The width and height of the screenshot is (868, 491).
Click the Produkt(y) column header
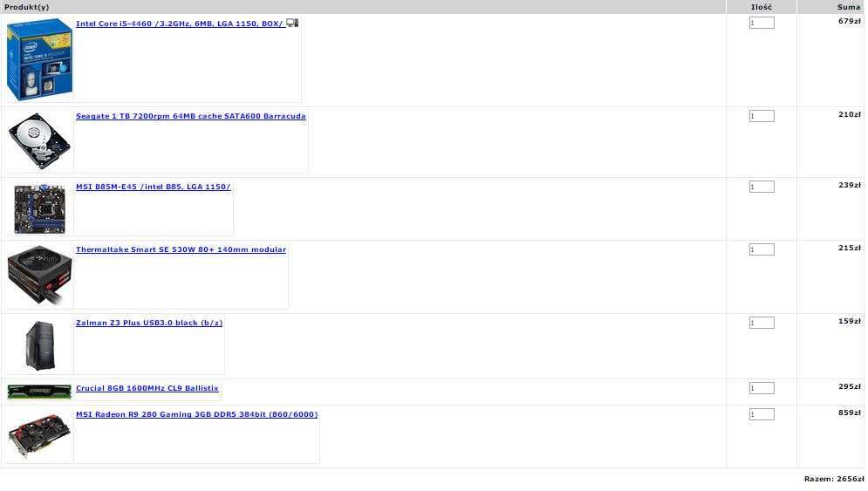click(26, 7)
